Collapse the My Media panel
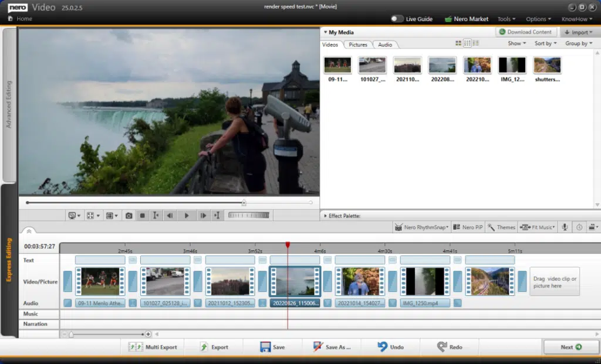The width and height of the screenshot is (601, 364). click(325, 32)
